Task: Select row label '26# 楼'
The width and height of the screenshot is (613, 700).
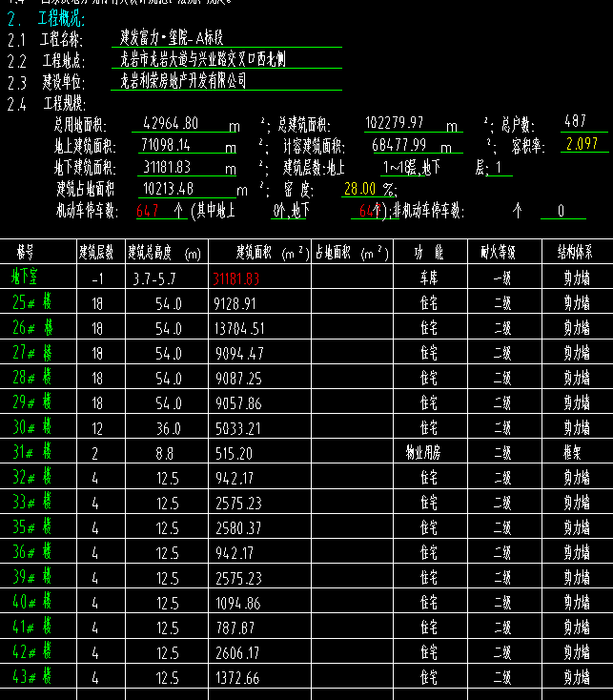Action: pyautogui.click(x=32, y=327)
